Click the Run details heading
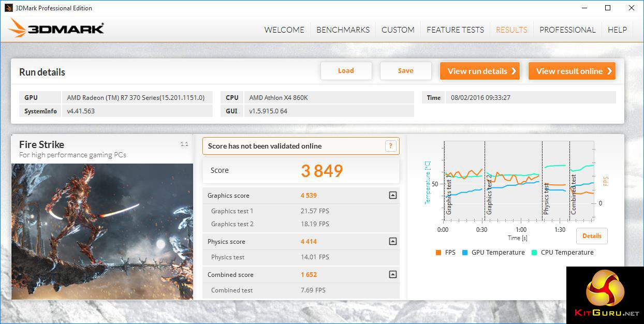The height and width of the screenshot is (324, 644). (42, 72)
